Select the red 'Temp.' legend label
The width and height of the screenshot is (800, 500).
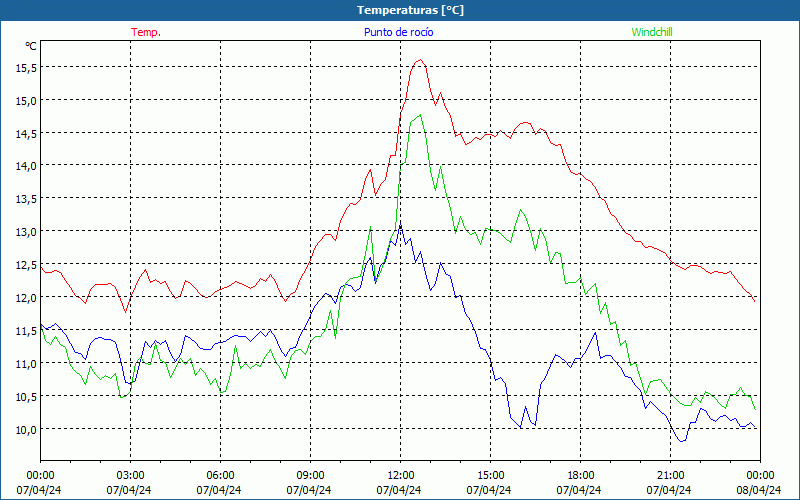pyautogui.click(x=146, y=32)
